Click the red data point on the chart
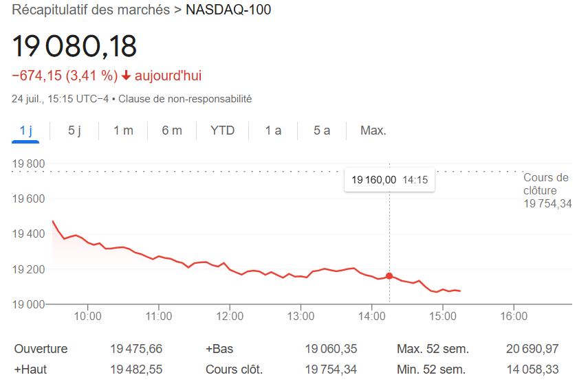This screenshot has height=386, width=588. [x=389, y=275]
